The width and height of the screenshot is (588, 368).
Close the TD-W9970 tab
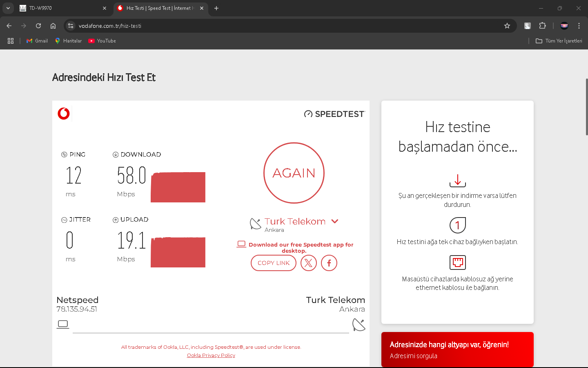[x=105, y=8]
